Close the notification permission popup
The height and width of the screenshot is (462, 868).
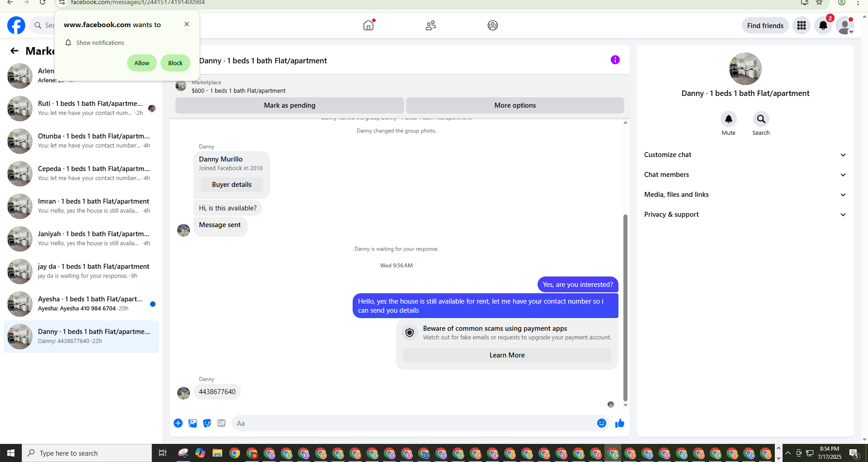click(x=187, y=24)
